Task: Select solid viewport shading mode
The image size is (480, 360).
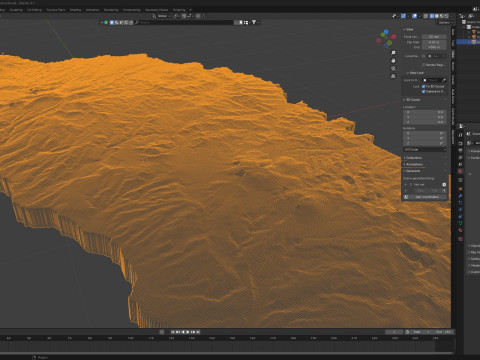Action: 437,16
